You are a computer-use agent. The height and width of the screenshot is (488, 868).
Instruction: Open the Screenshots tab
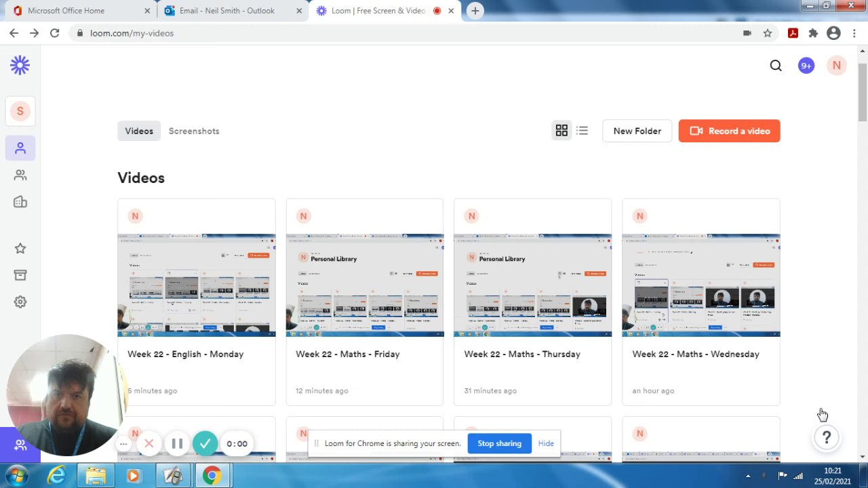[194, 131]
